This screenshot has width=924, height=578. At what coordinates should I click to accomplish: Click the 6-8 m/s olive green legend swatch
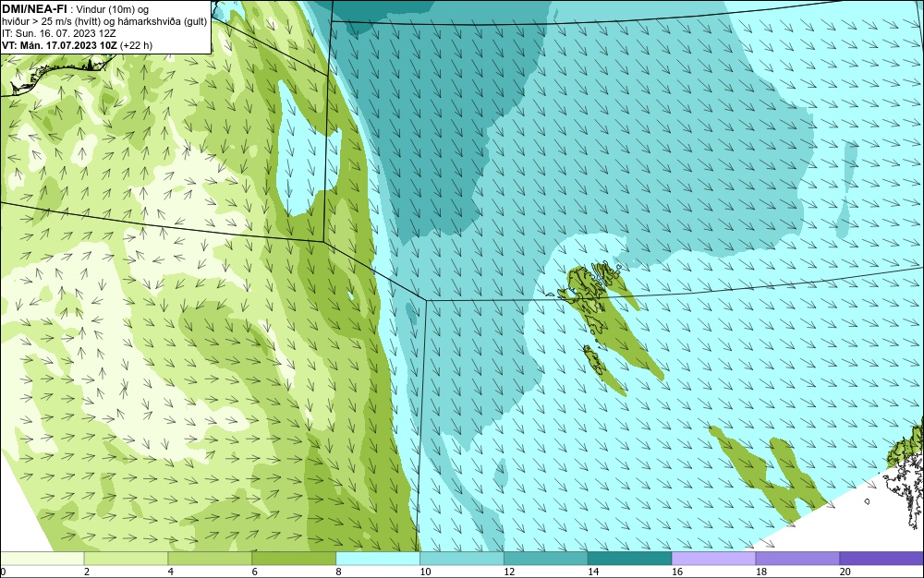pyautogui.click(x=294, y=559)
